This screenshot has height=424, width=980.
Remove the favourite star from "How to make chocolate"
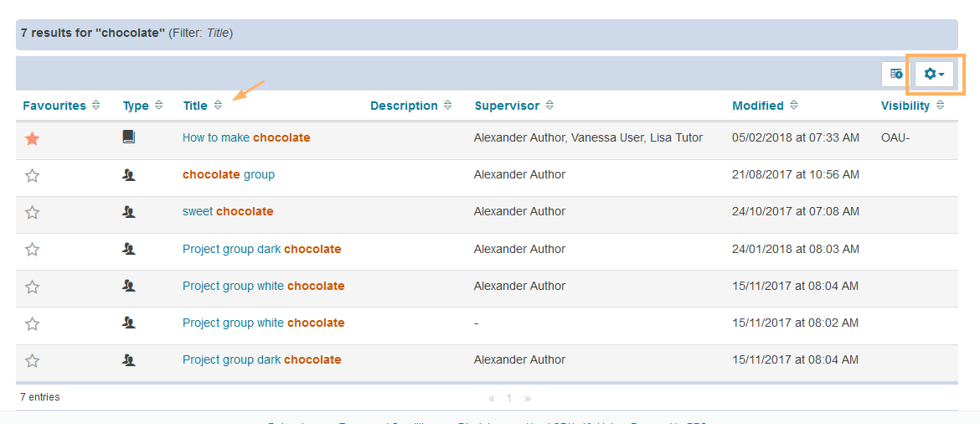pyautogui.click(x=32, y=138)
